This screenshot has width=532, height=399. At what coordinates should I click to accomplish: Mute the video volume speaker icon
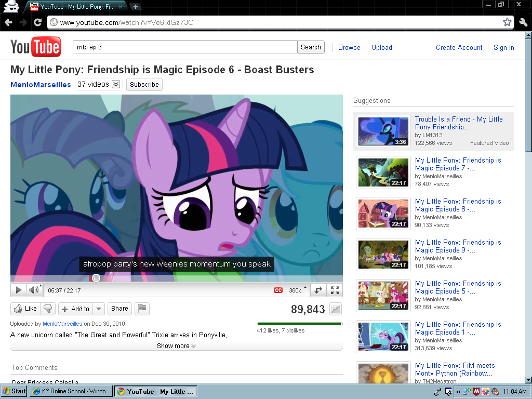tap(34, 290)
